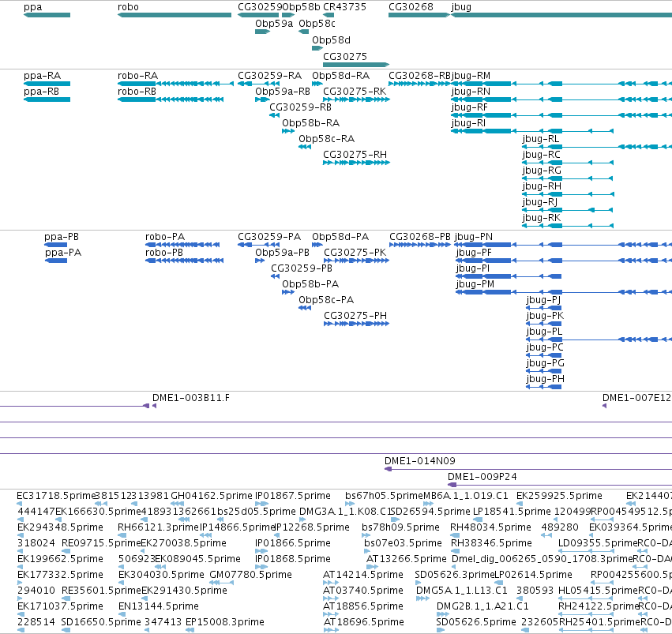Select the 'jbug-RJ' transcript label
The height and width of the screenshot is (634, 672).
pos(540,202)
